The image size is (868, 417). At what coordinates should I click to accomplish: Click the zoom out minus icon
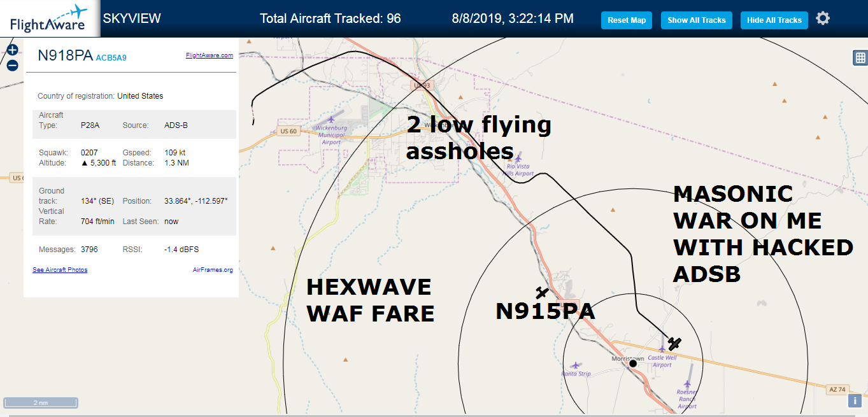[12, 65]
